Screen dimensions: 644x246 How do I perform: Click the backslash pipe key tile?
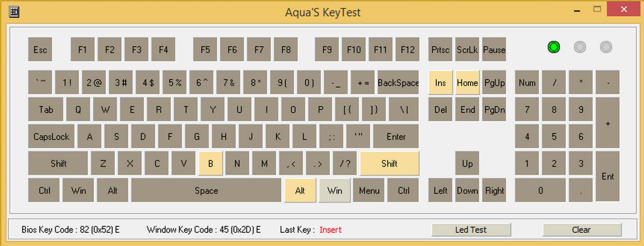point(405,109)
